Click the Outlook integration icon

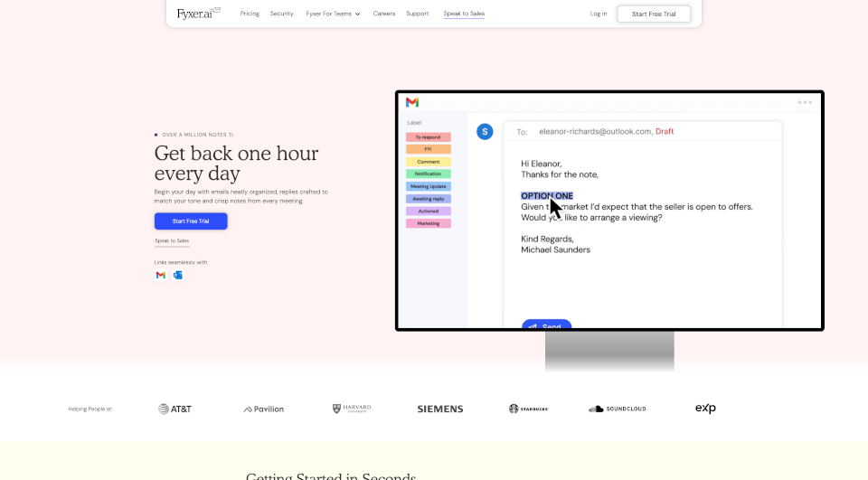tap(178, 275)
